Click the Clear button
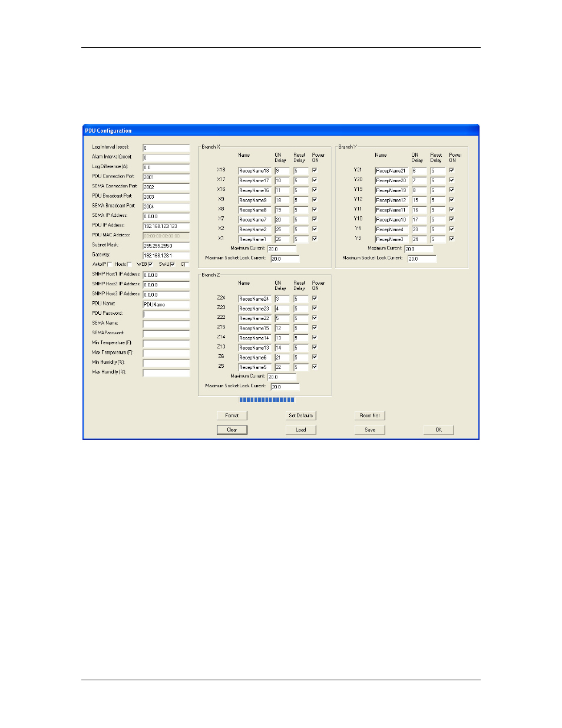The image size is (562, 728). pyautogui.click(x=232, y=430)
